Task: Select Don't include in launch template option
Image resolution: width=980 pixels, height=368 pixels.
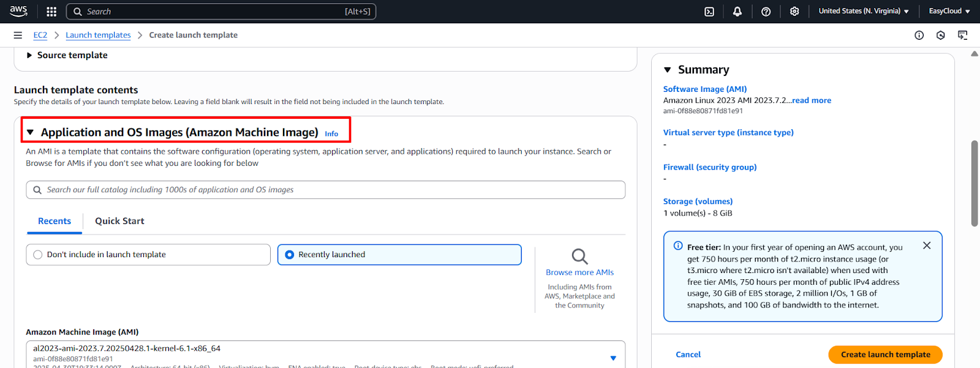Action: pos(148,255)
